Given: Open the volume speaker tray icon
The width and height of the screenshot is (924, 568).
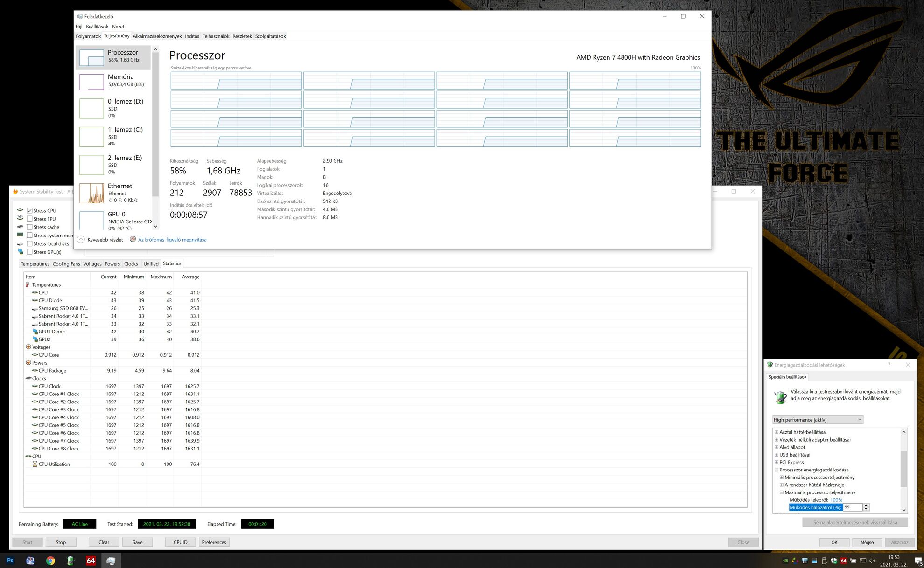Looking at the screenshot, I should coord(872,561).
